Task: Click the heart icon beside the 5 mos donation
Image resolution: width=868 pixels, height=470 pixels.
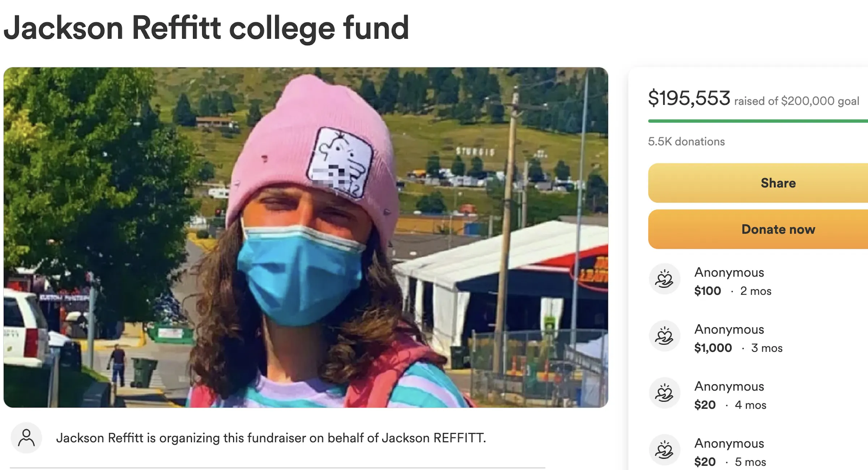Action: pos(664,450)
